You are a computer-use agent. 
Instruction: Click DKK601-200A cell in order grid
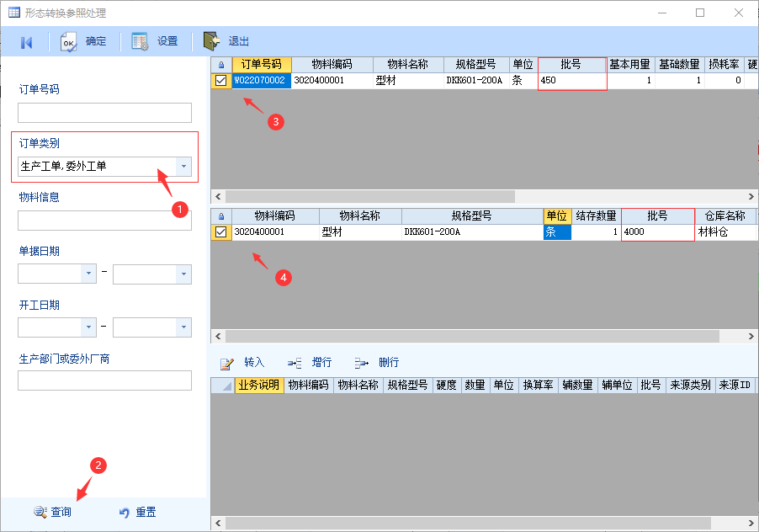tap(476, 80)
